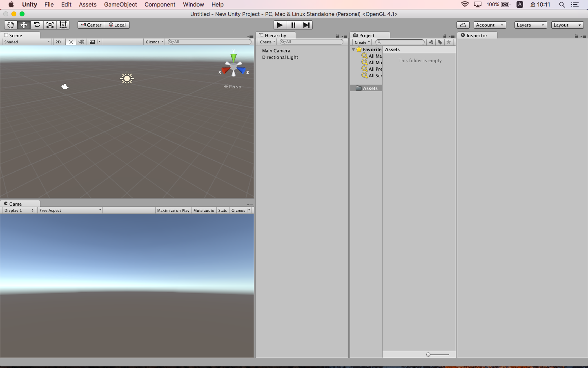Adjust the Project icon size slider

click(x=429, y=355)
